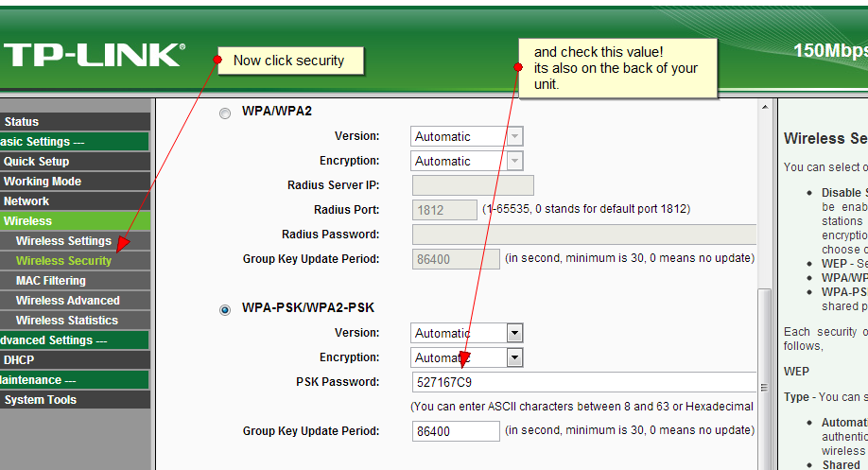Open Wireless Settings submenu
The image size is (868, 470).
point(75,241)
